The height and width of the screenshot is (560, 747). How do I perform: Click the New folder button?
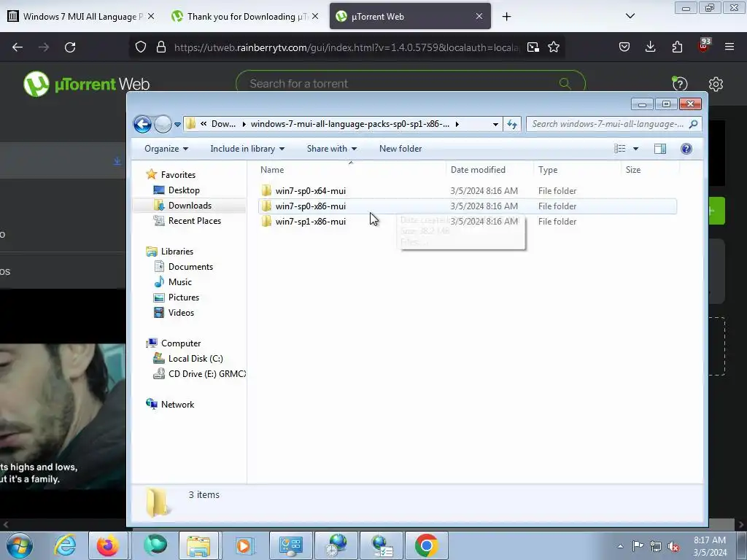[400, 149]
